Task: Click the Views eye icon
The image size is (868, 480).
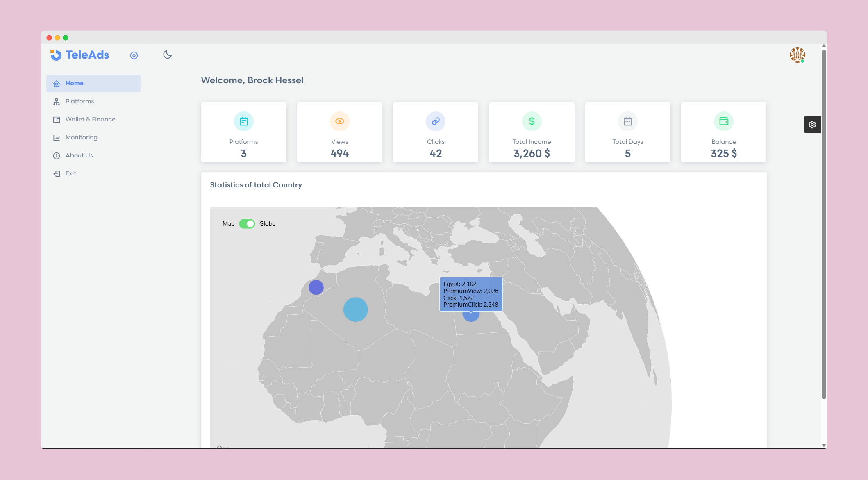Action: point(339,121)
